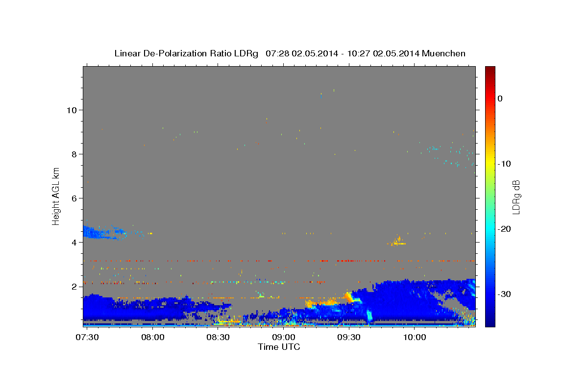Screen dimensions: 588x392
Task: Click the height tick label 10
Action: pos(72,110)
